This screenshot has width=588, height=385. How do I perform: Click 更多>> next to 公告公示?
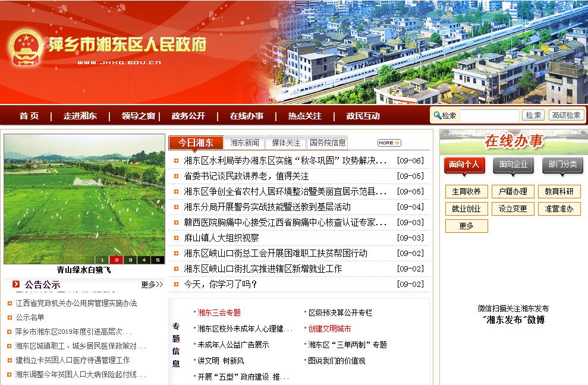pos(152,285)
